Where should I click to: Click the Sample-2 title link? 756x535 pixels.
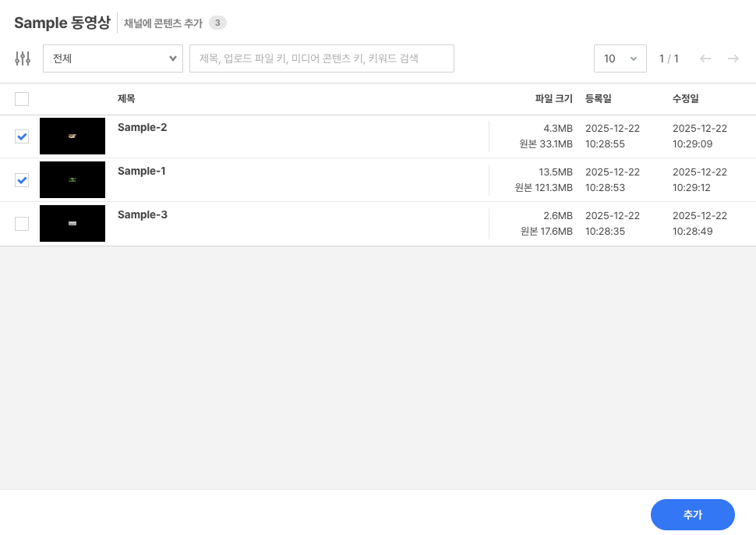click(x=142, y=127)
